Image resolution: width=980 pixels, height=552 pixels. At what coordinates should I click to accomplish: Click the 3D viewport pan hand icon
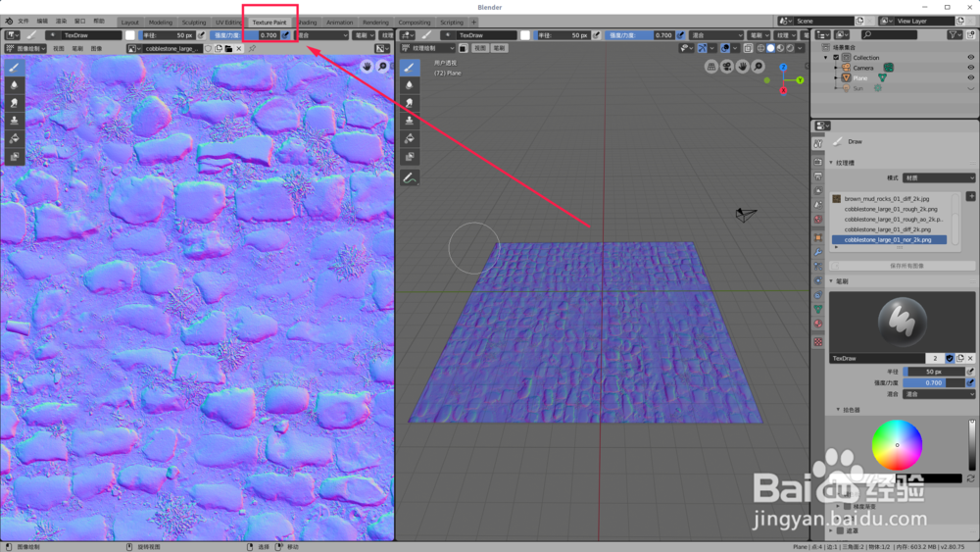[743, 67]
